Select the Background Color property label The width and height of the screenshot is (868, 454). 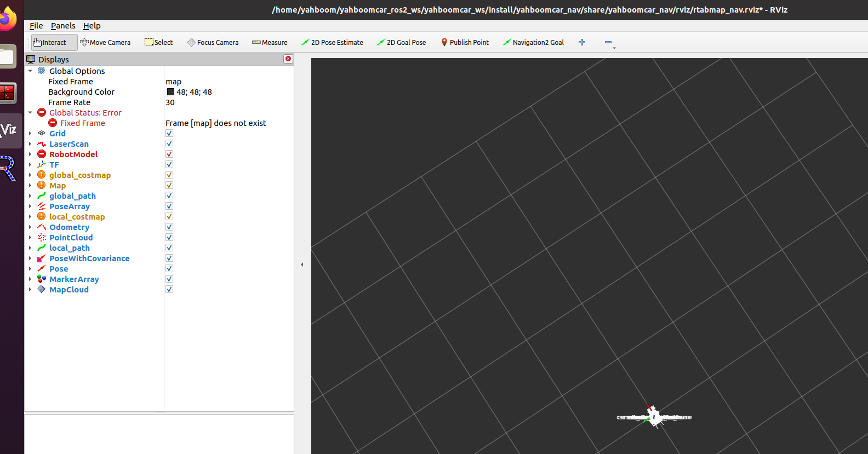[x=81, y=91]
